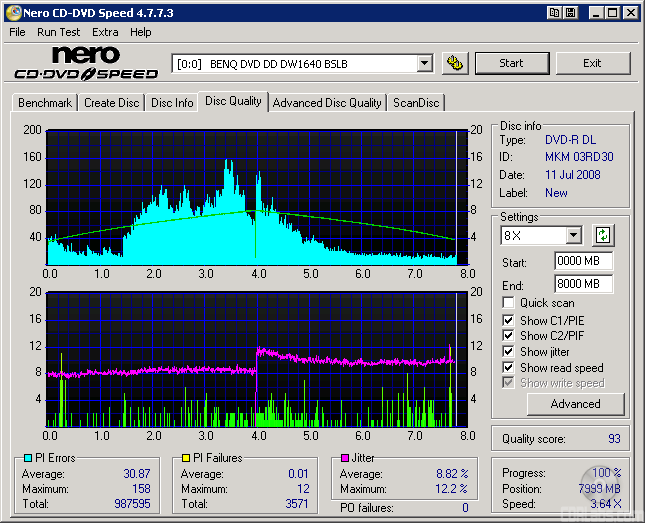Open the Advanced settings button

pos(575,404)
